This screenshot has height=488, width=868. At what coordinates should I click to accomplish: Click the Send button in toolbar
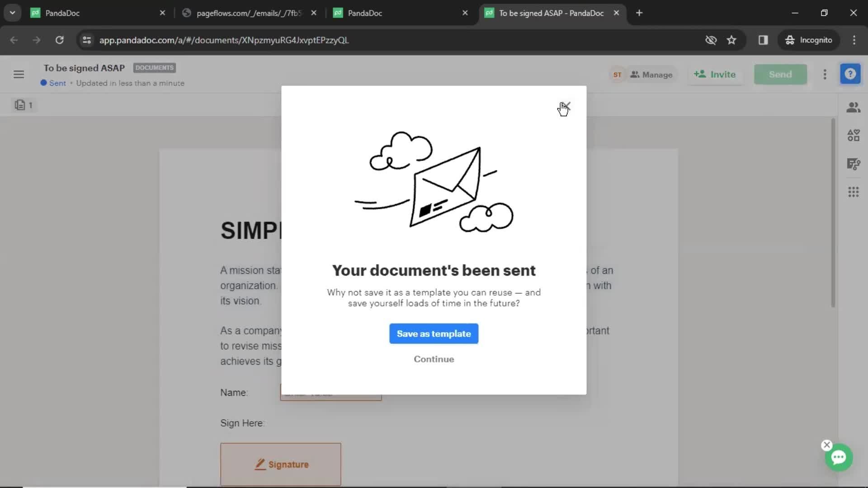(780, 74)
